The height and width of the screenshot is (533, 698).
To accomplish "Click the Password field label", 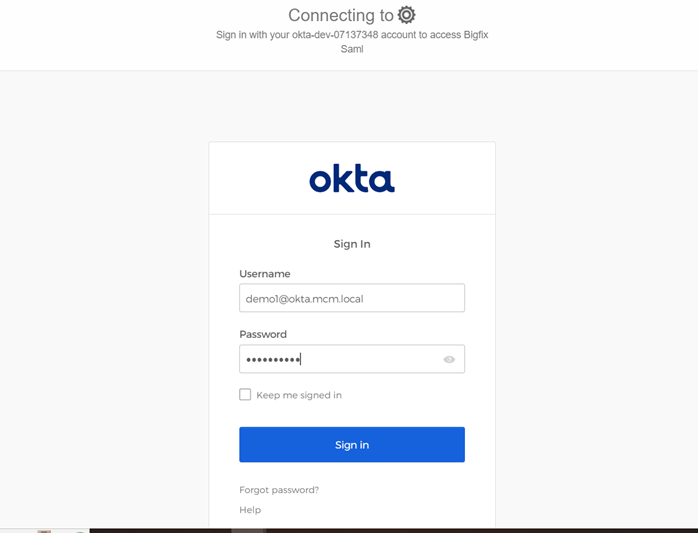I will coord(263,335).
